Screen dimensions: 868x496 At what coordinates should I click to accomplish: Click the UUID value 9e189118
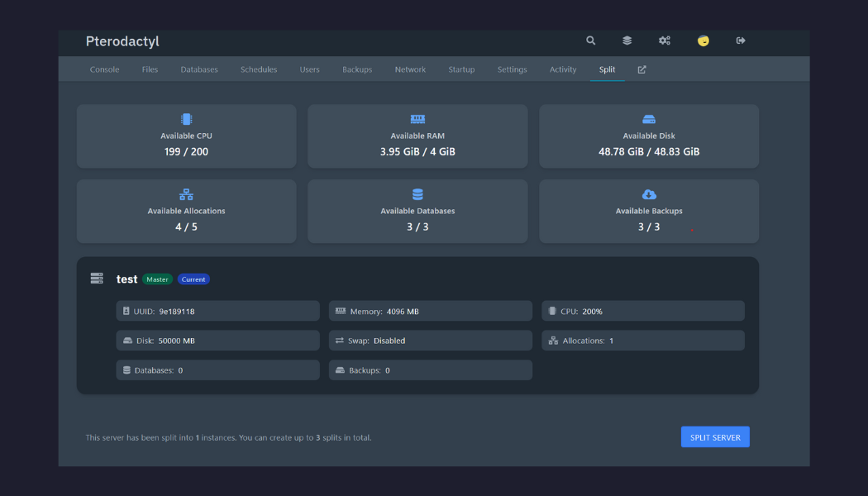click(x=177, y=312)
